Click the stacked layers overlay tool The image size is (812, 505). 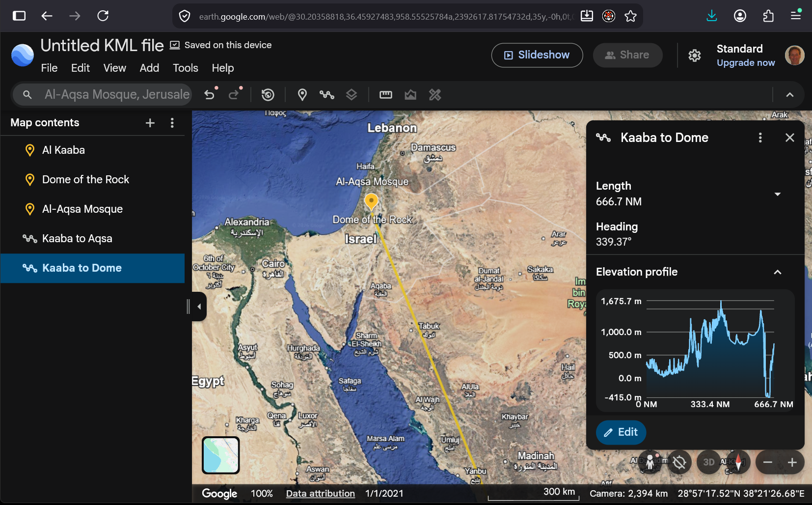point(352,94)
